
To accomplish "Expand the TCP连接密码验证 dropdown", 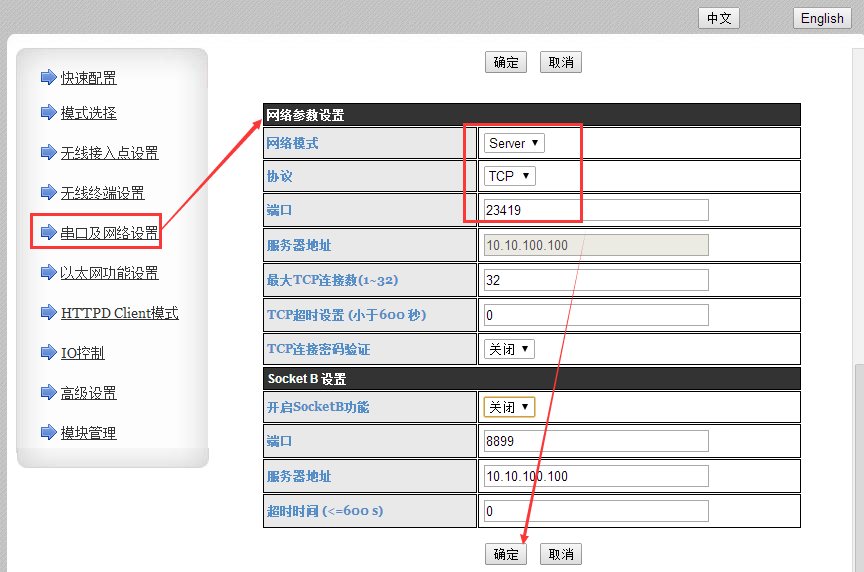I will pyautogui.click(x=509, y=349).
